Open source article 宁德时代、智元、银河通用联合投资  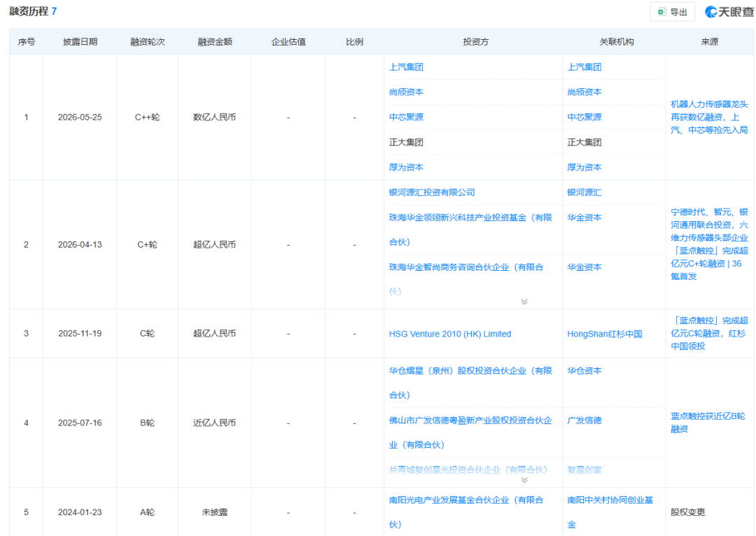click(x=709, y=244)
